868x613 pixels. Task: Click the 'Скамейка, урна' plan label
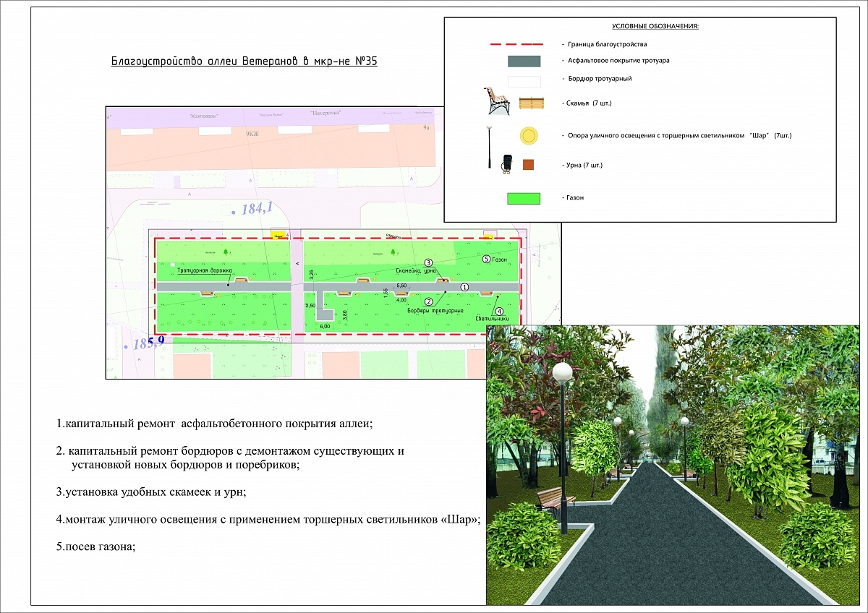[x=416, y=271]
